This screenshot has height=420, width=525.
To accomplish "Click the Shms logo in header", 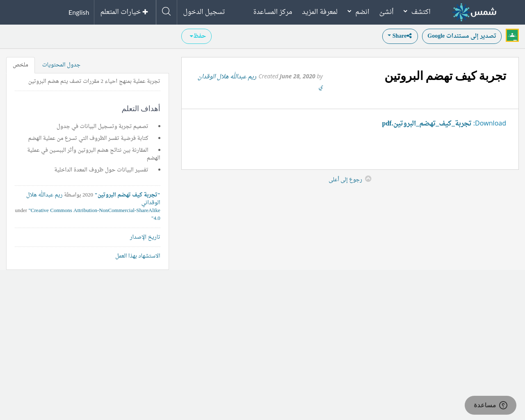I will tap(475, 12).
